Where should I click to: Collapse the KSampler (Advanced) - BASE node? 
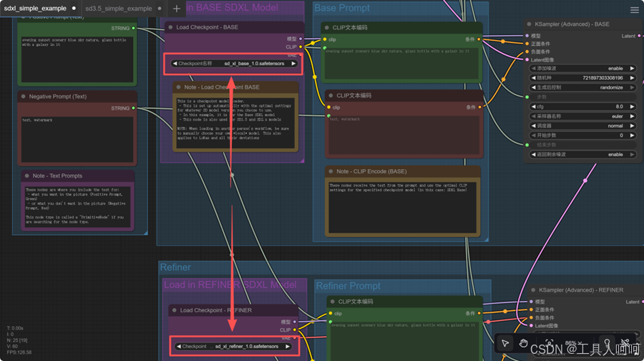529,24
